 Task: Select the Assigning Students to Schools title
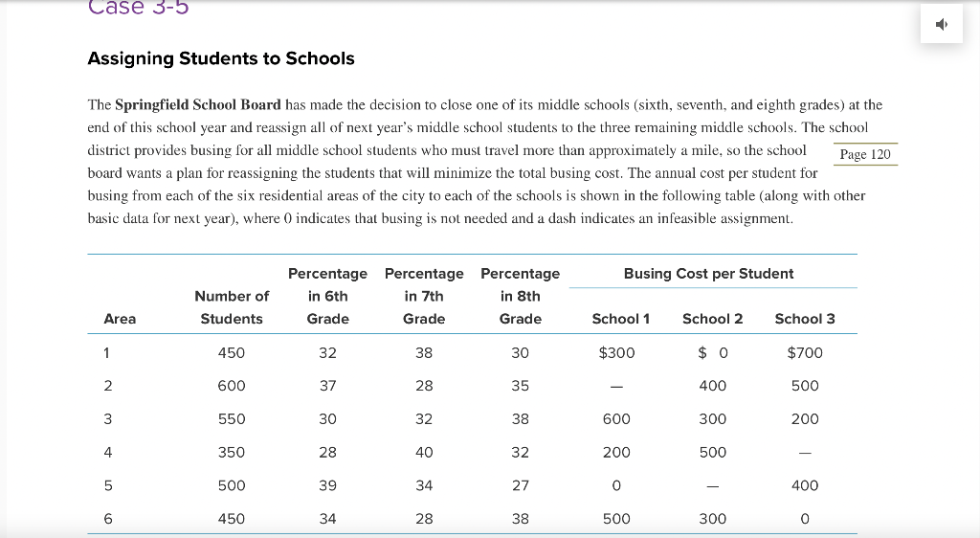pos(221,58)
